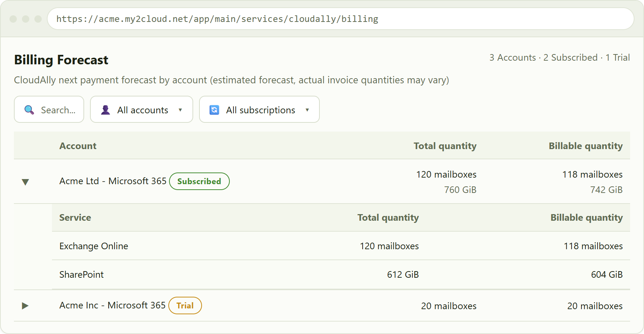
Task: Click the Service column header
Action: click(x=75, y=218)
